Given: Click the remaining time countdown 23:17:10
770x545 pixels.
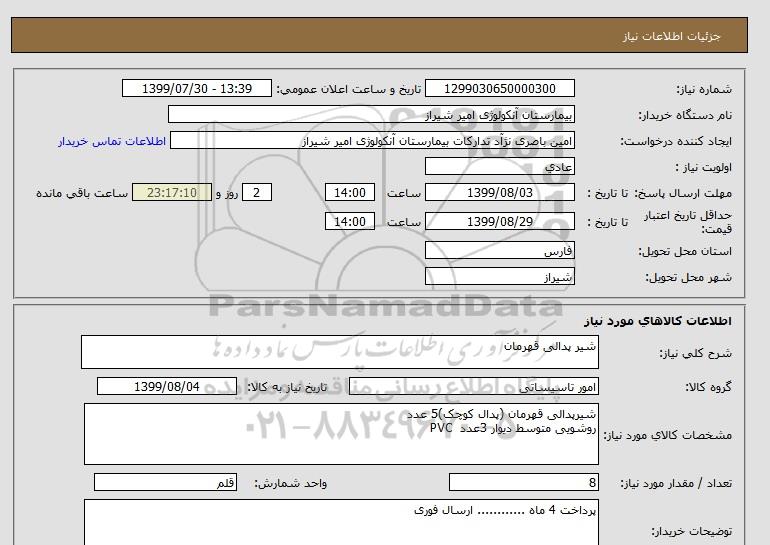Looking at the screenshot, I should pos(172,193).
